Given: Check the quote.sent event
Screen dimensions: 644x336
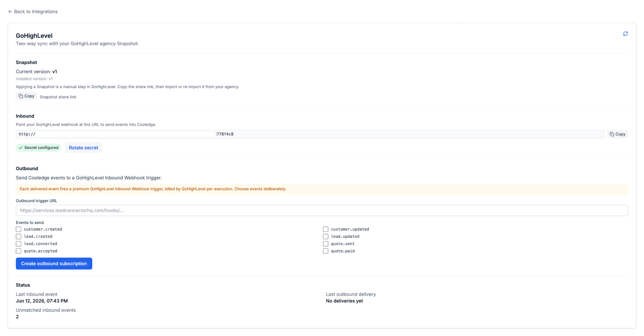Looking at the screenshot, I should tap(325, 244).
